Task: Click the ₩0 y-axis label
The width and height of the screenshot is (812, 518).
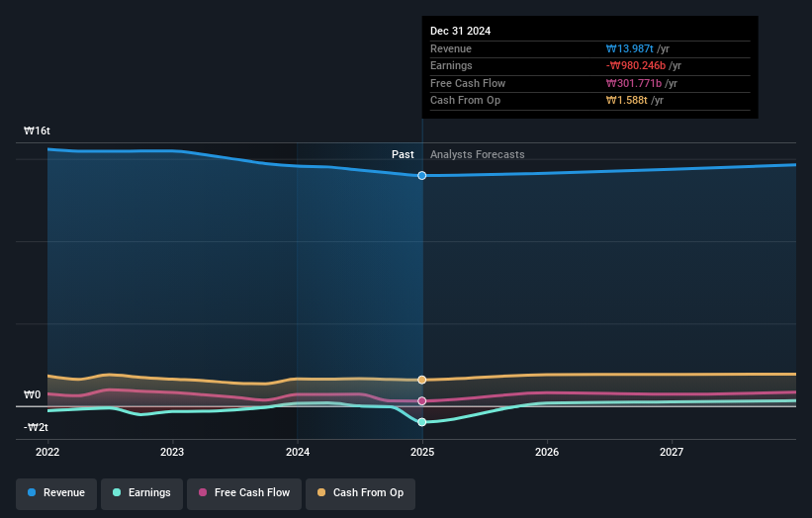Action: [x=32, y=394]
